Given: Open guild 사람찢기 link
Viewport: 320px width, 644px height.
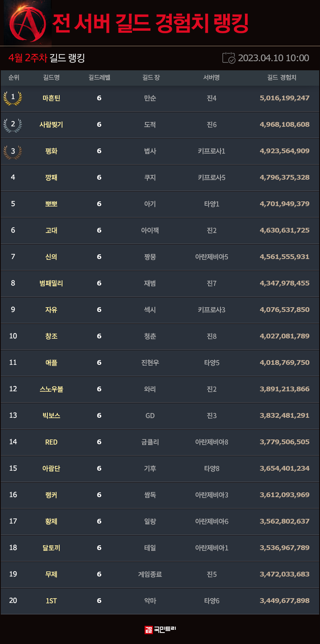Looking at the screenshot, I should pos(51,125).
